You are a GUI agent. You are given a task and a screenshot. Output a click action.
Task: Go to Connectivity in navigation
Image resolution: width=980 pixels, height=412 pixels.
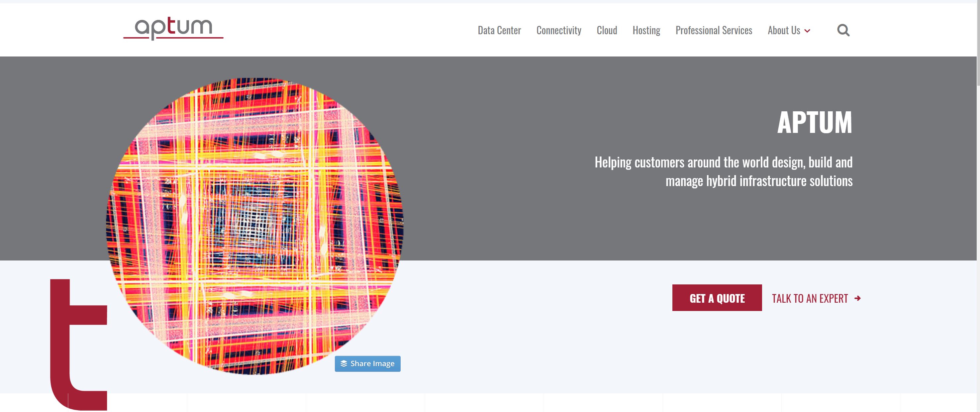coord(558,31)
